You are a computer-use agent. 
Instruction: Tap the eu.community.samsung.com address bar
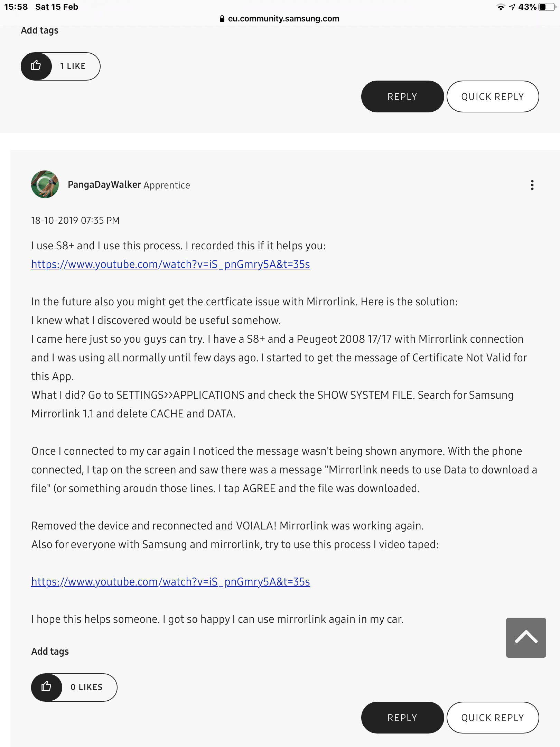pyautogui.click(x=283, y=19)
